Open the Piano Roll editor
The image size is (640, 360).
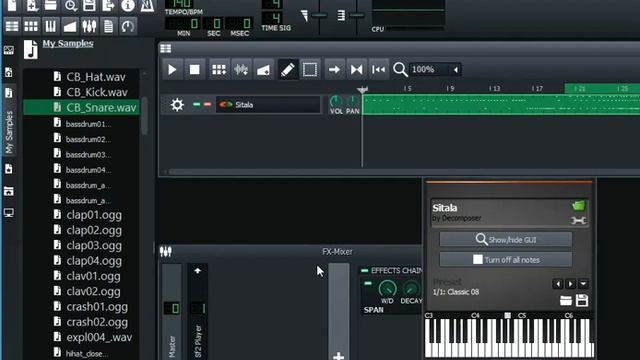pos(50,27)
